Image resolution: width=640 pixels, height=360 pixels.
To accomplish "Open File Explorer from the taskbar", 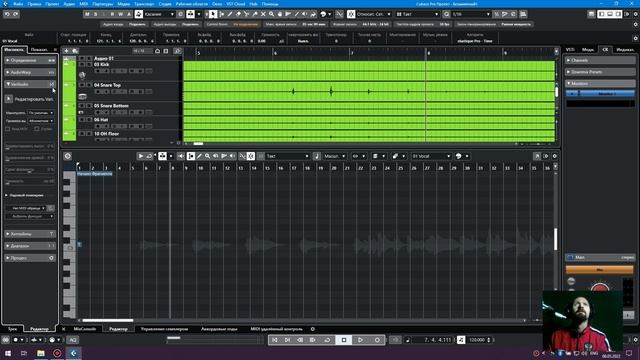I will tap(40, 353).
